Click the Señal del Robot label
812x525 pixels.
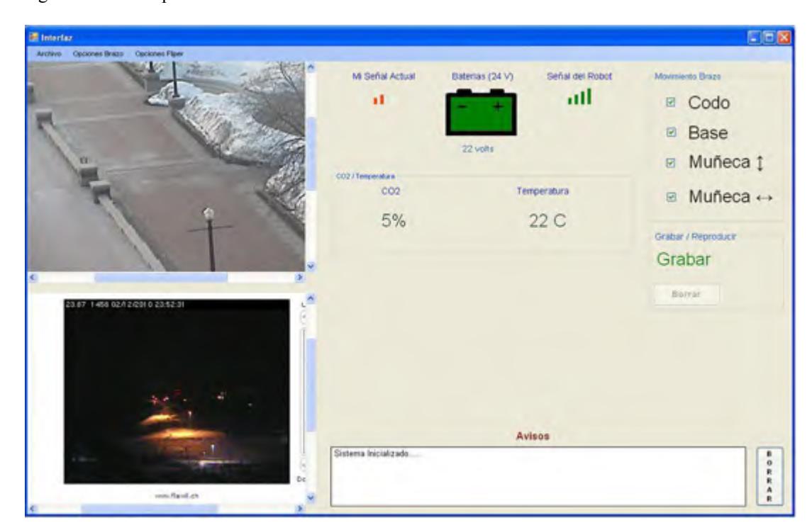click(579, 76)
